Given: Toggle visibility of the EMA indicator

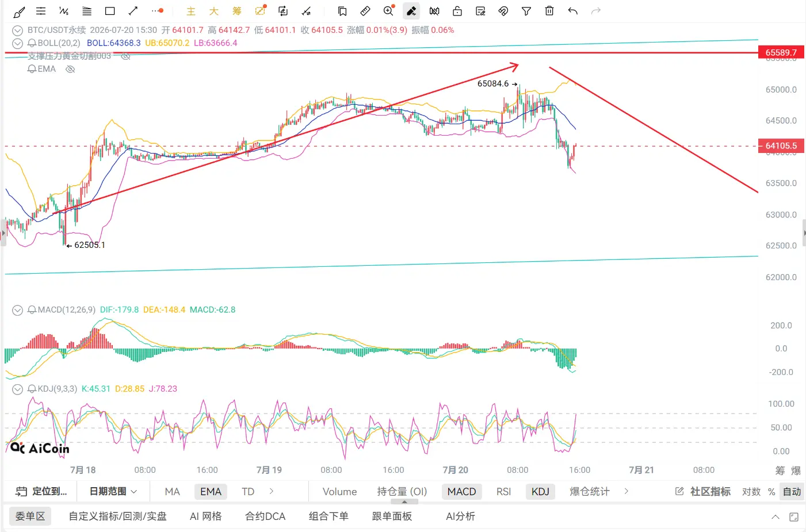Looking at the screenshot, I should pos(70,69).
